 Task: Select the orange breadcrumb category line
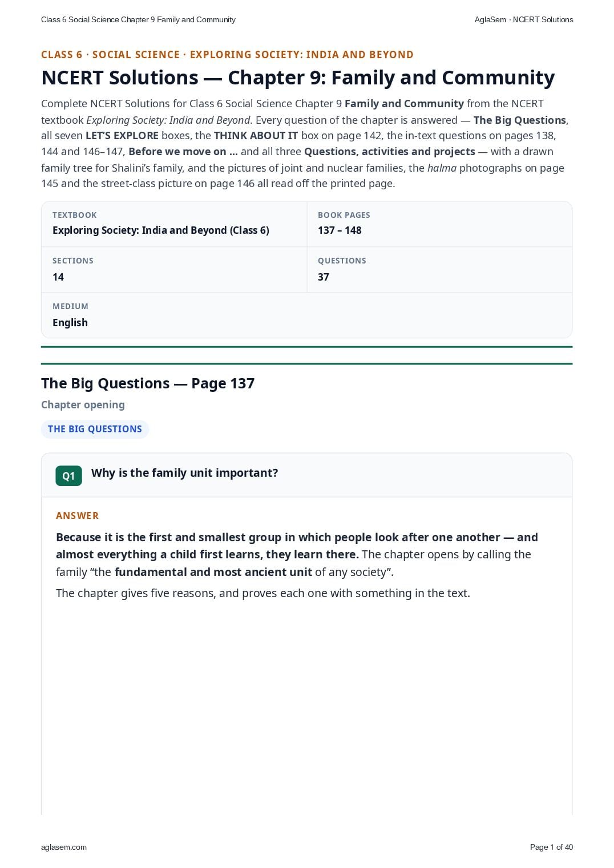tap(227, 55)
